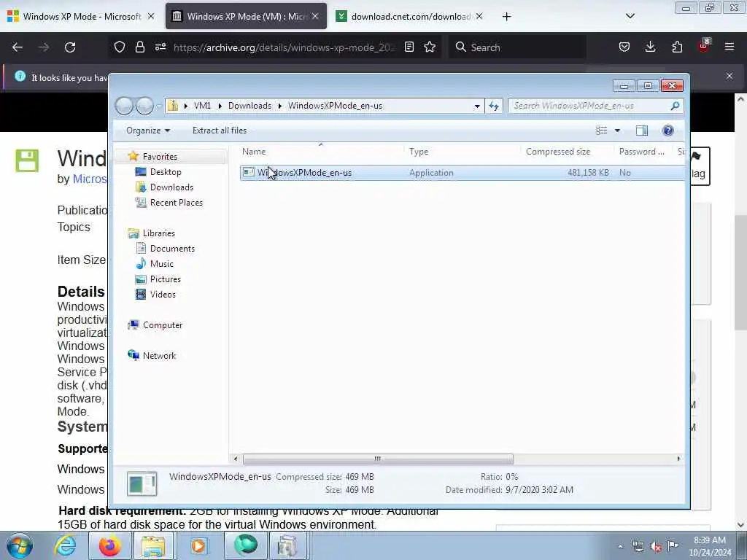Select Computer in navigation pane
The height and width of the screenshot is (560, 747).
(163, 325)
